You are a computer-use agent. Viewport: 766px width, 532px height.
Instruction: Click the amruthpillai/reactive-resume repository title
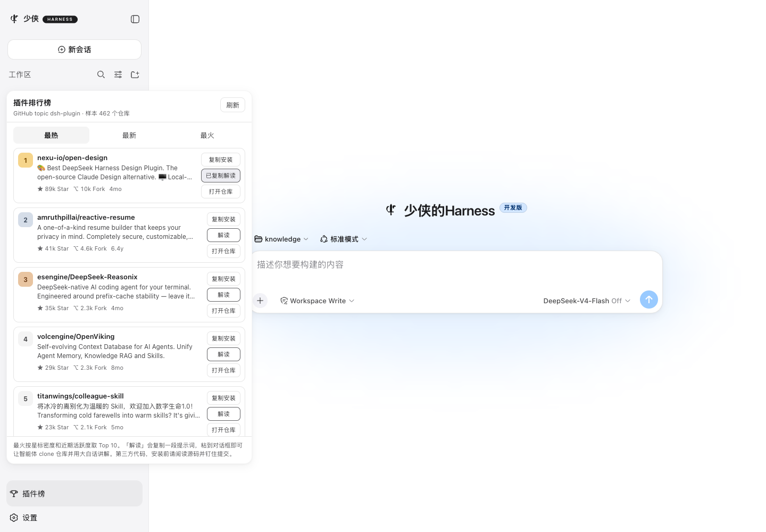click(86, 218)
